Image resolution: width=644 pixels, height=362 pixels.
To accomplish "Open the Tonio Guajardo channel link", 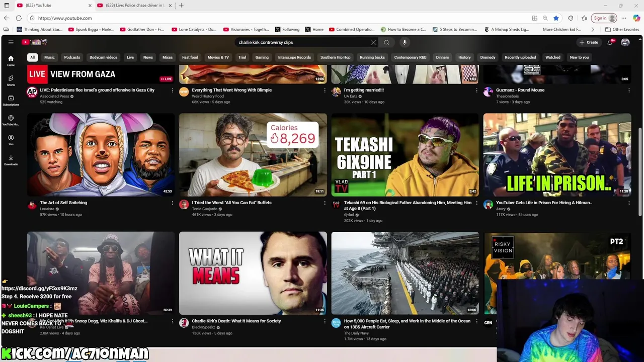I will [x=205, y=209].
